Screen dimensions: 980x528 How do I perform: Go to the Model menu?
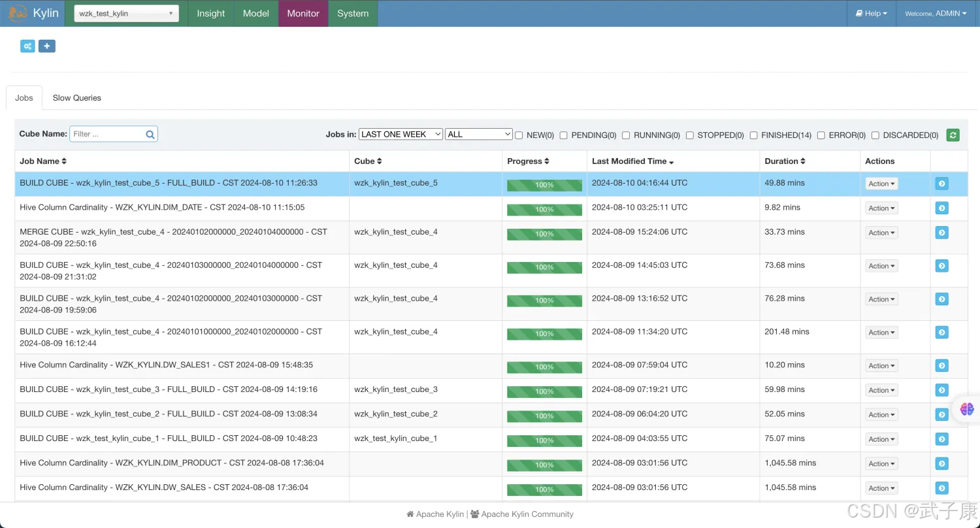click(255, 14)
